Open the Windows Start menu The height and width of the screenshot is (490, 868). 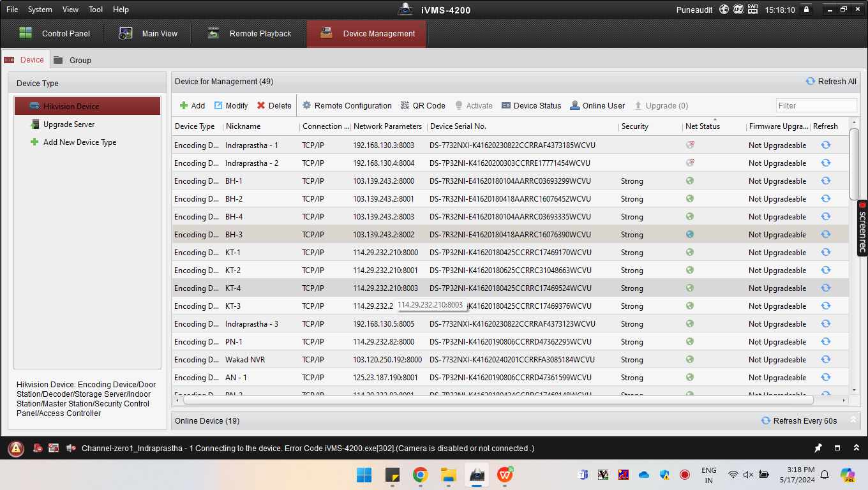(x=364, y=475)
